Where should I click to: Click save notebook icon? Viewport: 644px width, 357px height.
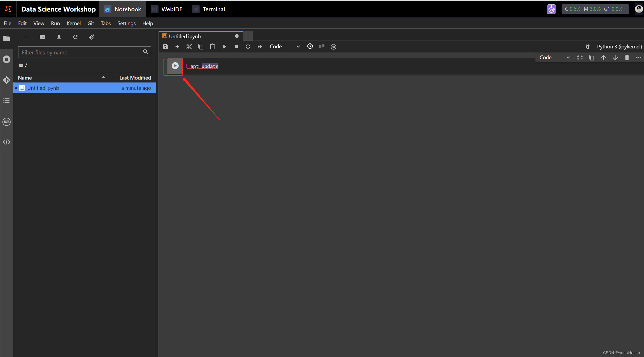(x=166, y=46)
